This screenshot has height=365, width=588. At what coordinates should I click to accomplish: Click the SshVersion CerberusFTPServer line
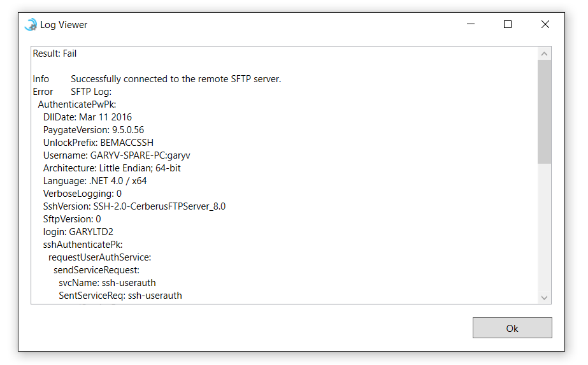(134, 206)
